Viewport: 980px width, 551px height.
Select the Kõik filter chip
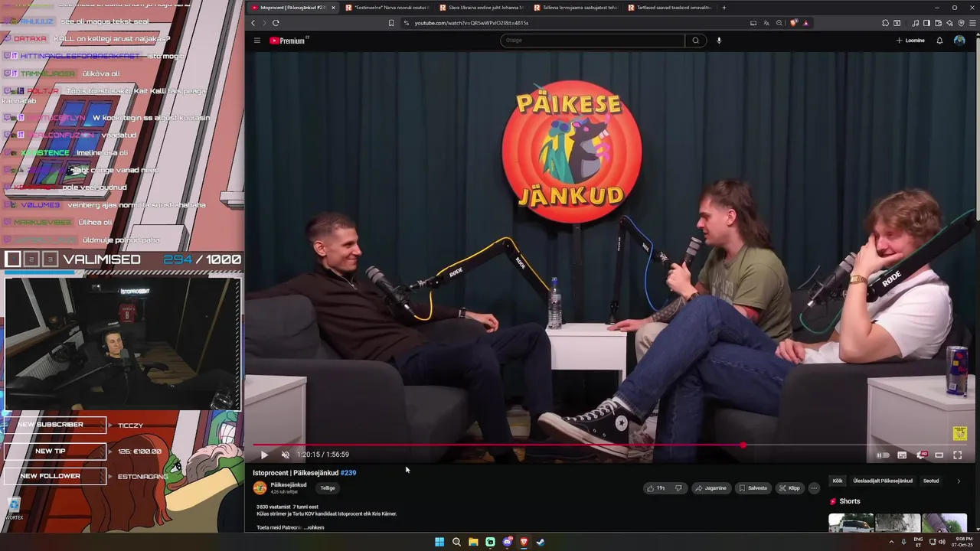click(838, 481)
